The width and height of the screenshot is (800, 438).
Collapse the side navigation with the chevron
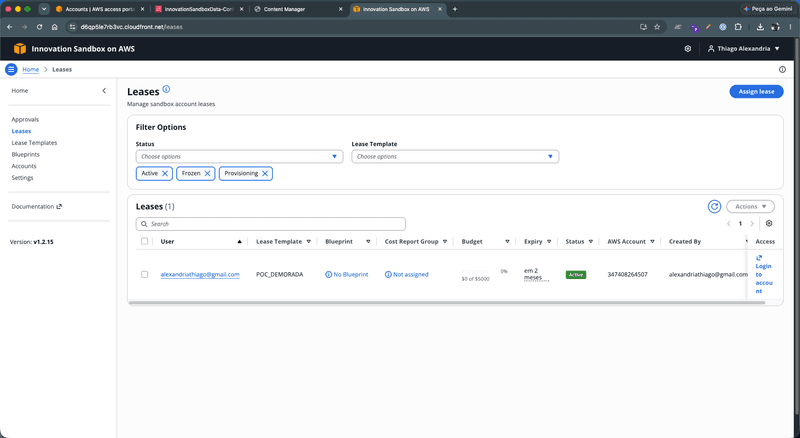(x=104, y=91)
